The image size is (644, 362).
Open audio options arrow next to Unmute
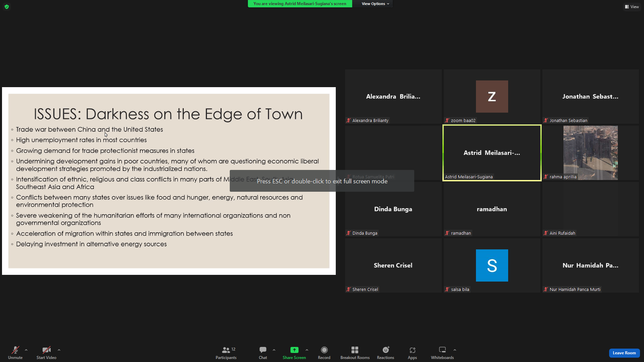point(26,350)
